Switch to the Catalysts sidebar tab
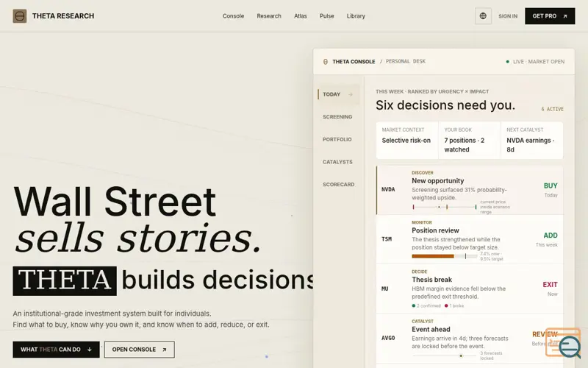 [337, 162]
